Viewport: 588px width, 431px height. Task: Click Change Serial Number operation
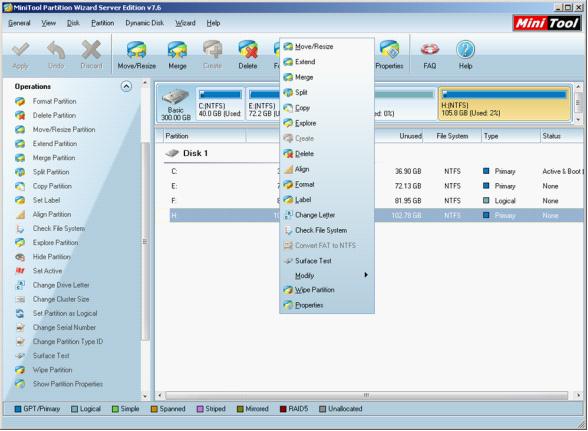tap(64, 327)
